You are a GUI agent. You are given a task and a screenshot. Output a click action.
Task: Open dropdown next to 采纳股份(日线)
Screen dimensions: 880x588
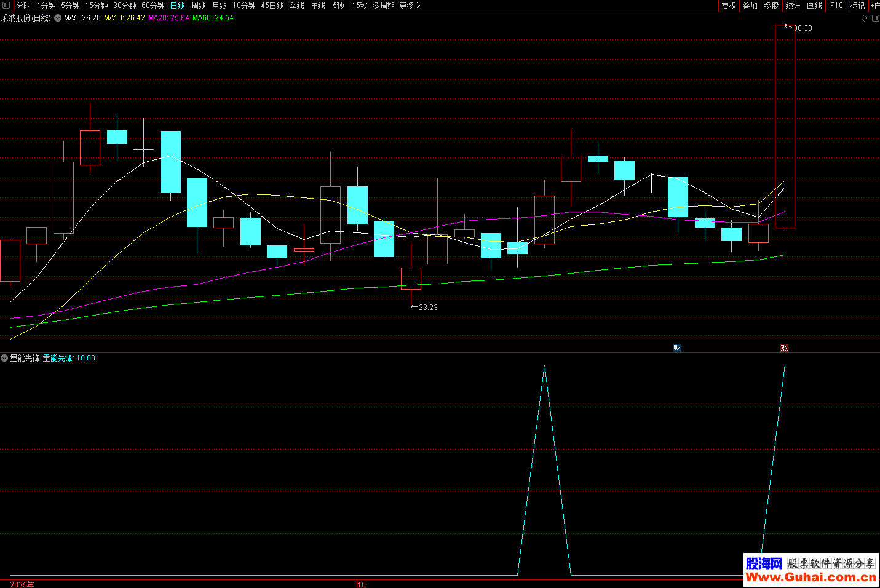coord(58,18)
